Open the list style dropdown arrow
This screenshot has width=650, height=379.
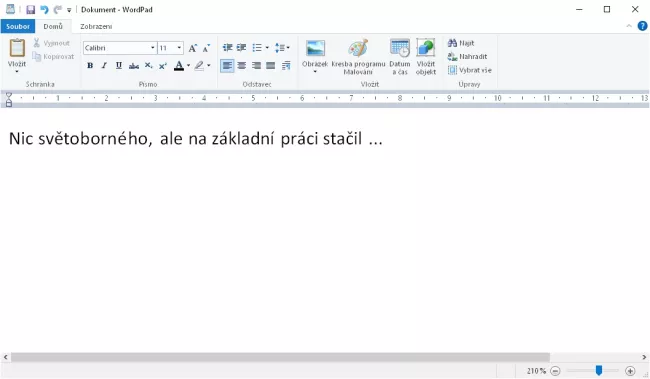tap(267, 48)
